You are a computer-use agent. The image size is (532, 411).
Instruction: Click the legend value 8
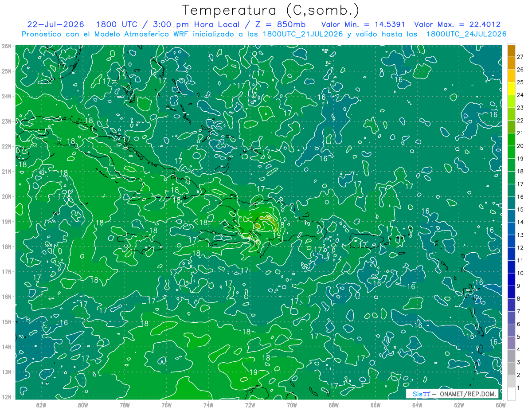click(519, 298)
